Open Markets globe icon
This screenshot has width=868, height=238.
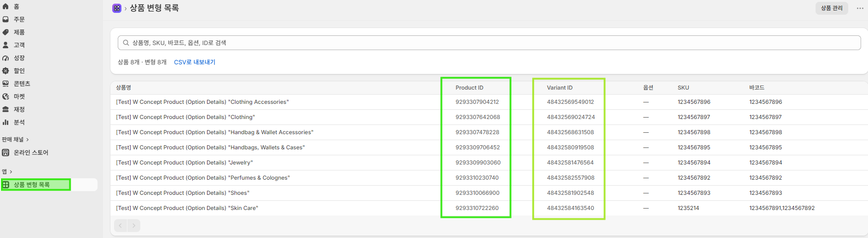coord(6,96)
